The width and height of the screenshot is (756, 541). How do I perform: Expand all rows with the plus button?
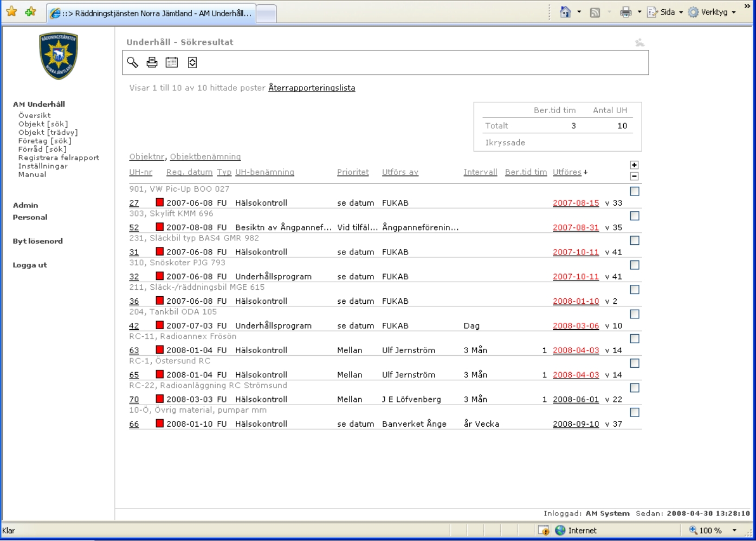coord(635,165)
